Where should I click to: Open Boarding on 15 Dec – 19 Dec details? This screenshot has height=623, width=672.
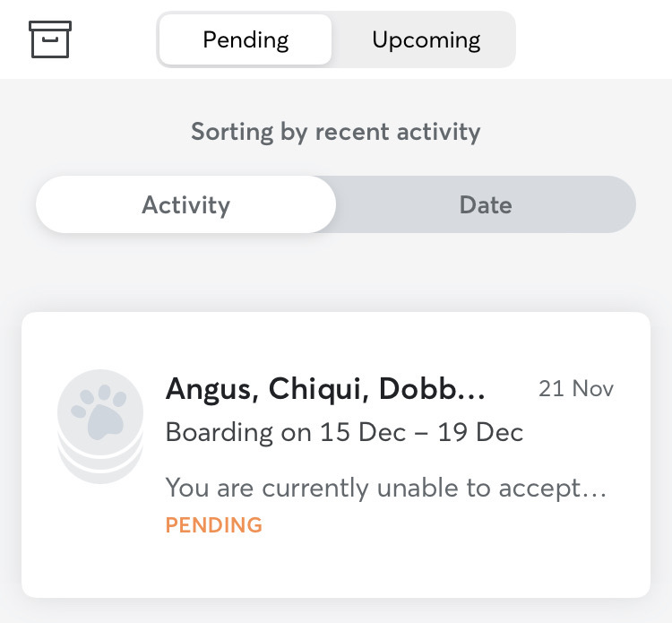click(344, 432)
